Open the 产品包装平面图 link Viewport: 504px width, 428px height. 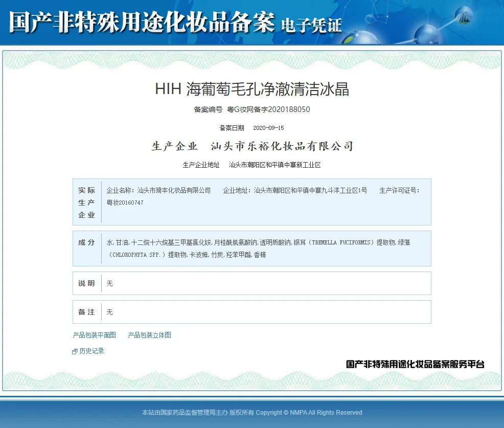(95, 335)
